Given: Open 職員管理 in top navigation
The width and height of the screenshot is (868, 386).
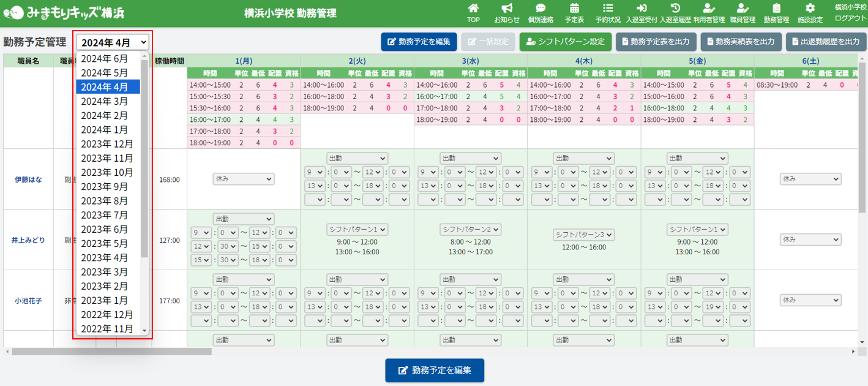Looking at the screenshot, I should pyautogui.click(x=743, y=13).
